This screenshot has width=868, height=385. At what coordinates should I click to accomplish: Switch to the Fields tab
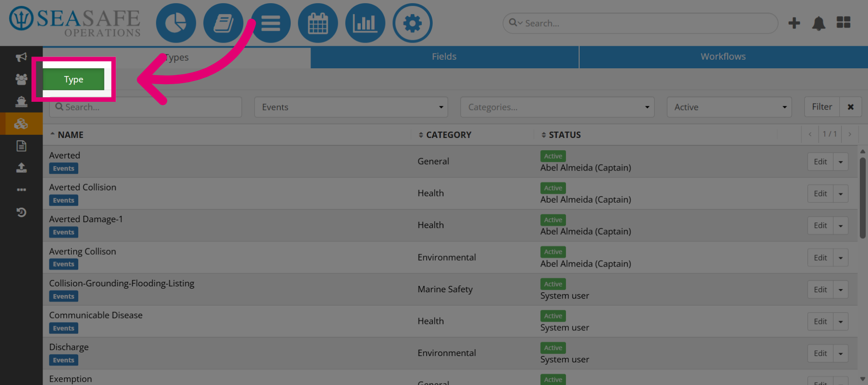click(444, 57)
